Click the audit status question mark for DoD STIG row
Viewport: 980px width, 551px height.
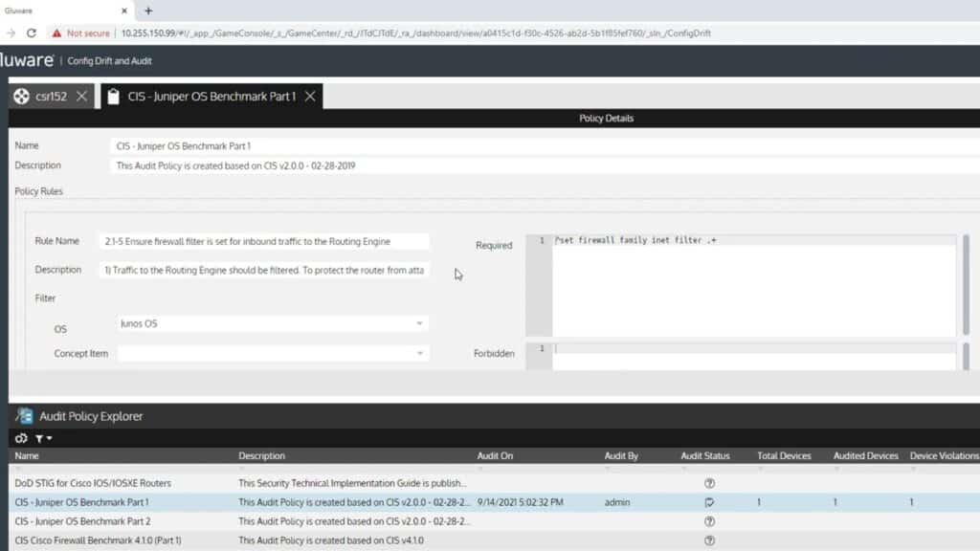coord(709,483)
